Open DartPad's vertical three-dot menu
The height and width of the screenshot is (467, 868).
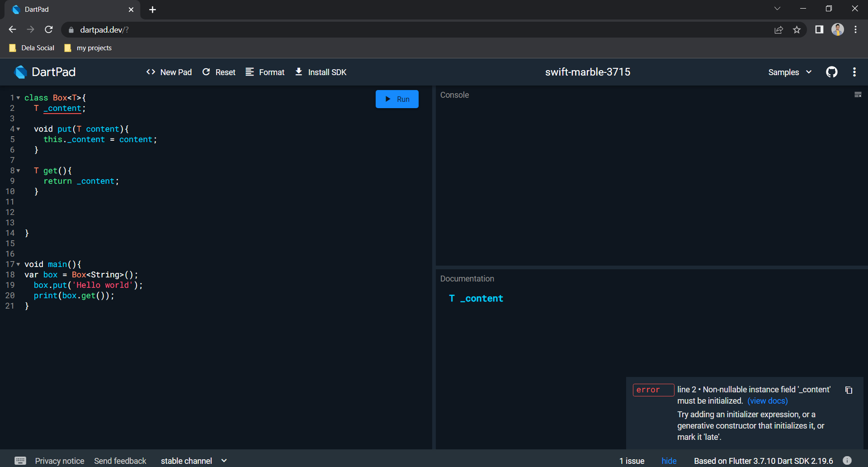pos(854,72)
